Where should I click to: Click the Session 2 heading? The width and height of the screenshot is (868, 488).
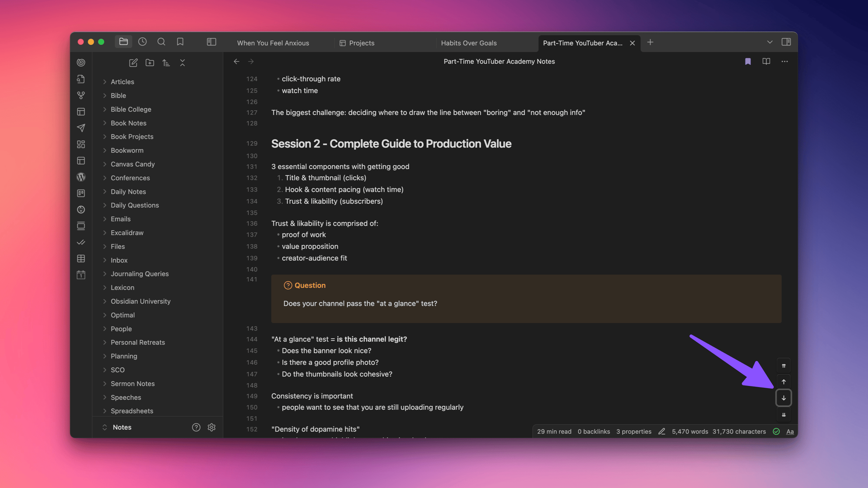coord(391,144)
